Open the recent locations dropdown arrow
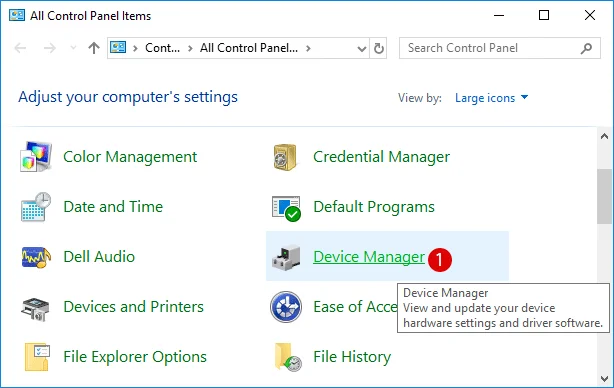 [73, 48]
